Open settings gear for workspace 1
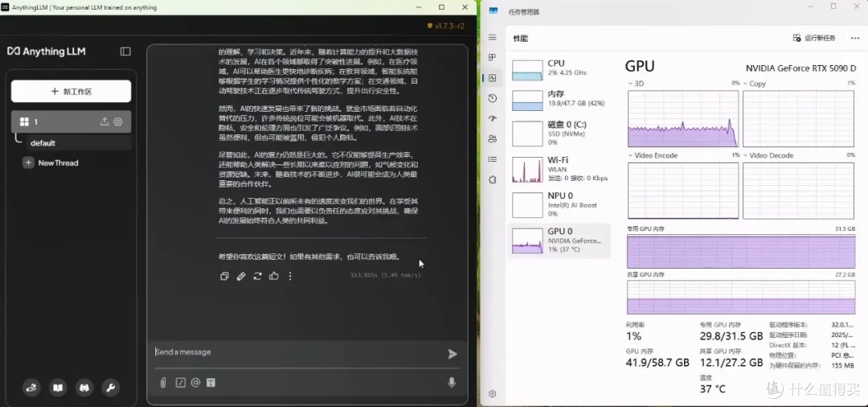Viewport: 868px width, 407px height. tap(118, 121)
